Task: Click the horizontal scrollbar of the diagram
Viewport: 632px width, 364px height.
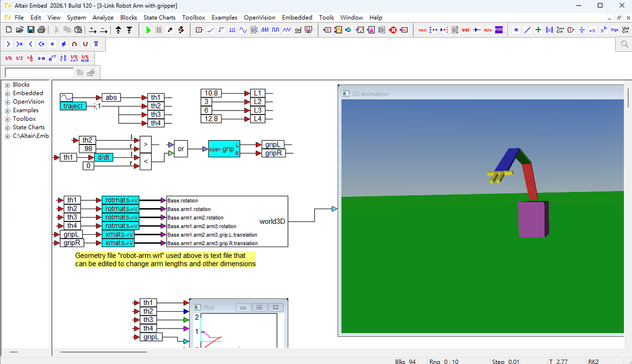Action: (x=103, y=352)
